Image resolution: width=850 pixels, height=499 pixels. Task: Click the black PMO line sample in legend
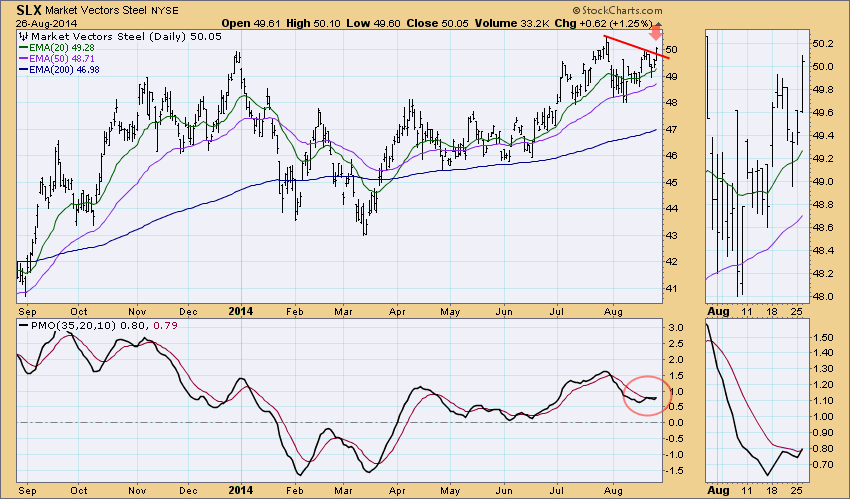[x=23, y=326]
